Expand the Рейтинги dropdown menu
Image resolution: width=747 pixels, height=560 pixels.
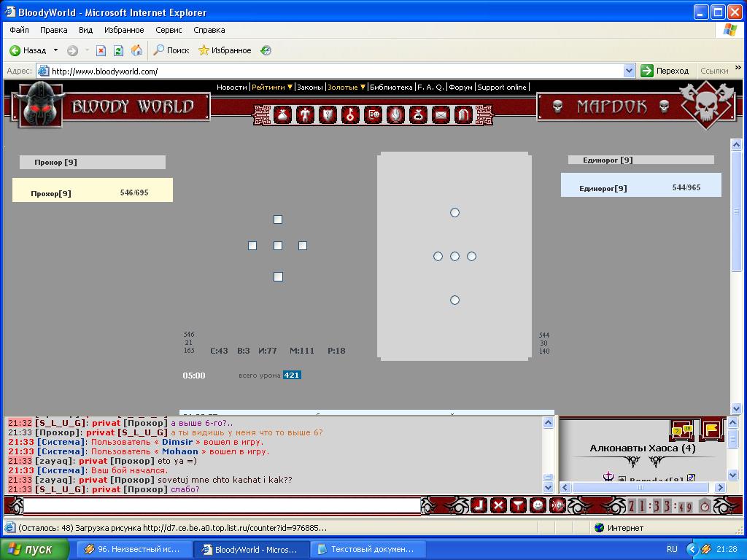click(x=272, y=87)
